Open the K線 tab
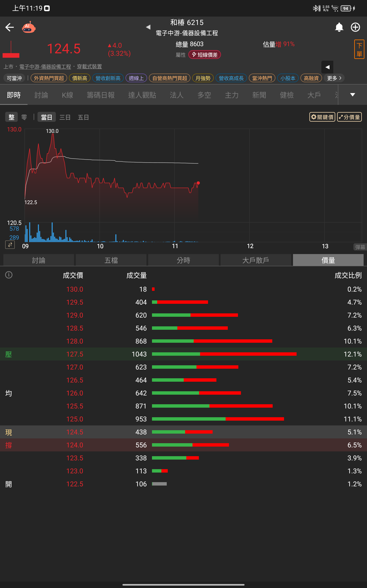Image resolution: width=367 pixels, height=588 pixels. pyautogui.click(x=67, y=95)
